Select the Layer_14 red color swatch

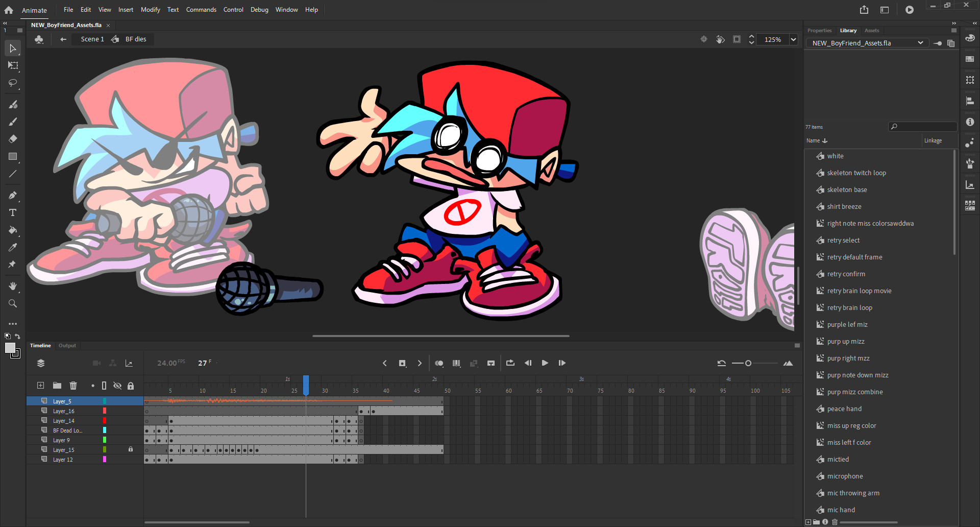[105, 420]
